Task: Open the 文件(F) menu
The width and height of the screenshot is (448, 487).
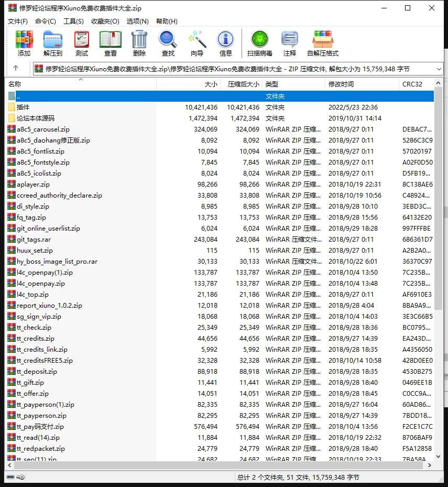Action: pyautogui.click(x=18, y=21)
